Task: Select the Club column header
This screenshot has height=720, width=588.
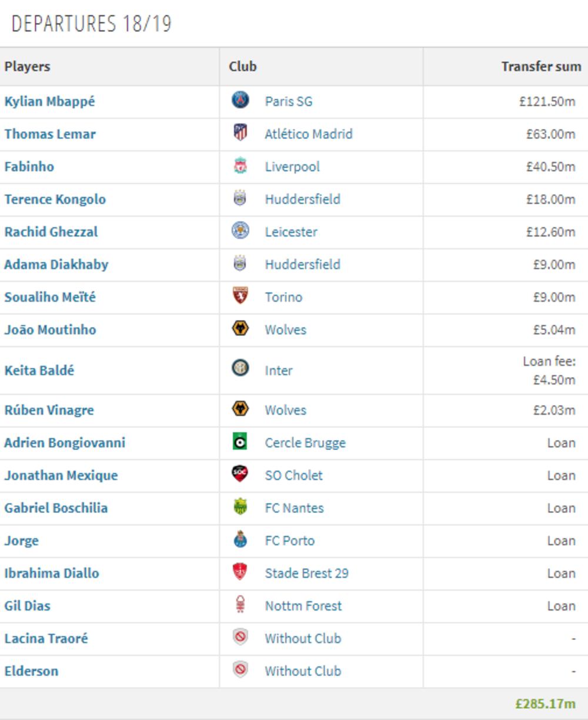Action: pyautogui.click(x=241, y=66)
